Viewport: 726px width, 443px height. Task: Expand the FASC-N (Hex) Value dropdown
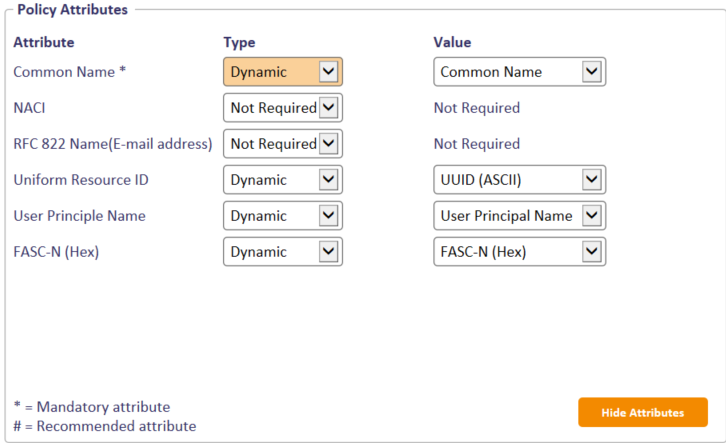(519, 252)
